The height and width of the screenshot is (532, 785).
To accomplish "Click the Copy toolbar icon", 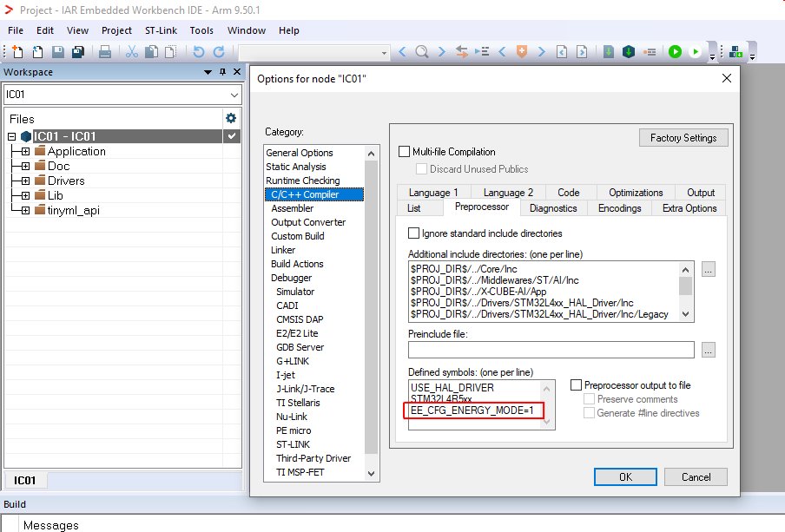I will pyautogui.click(x=151, y=51).
